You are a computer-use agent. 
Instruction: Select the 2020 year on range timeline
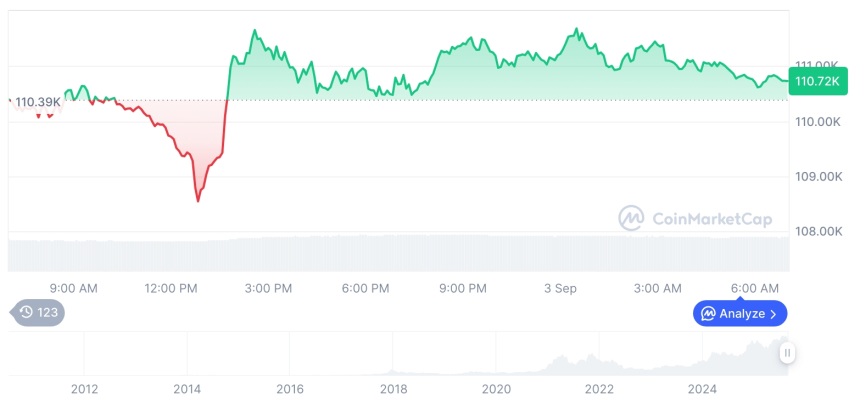pyautogui.click(x=496, y=388)
